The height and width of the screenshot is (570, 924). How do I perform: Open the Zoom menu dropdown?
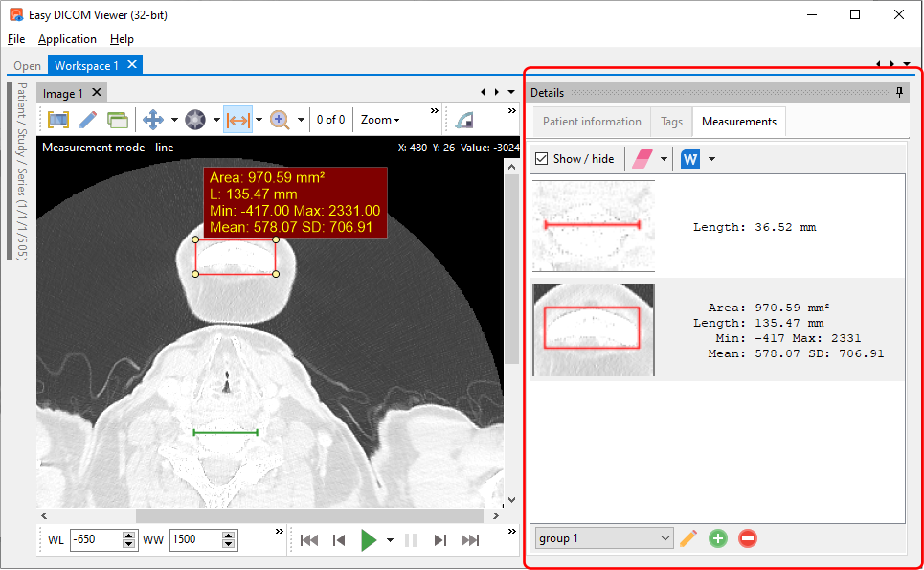point(380,120)
